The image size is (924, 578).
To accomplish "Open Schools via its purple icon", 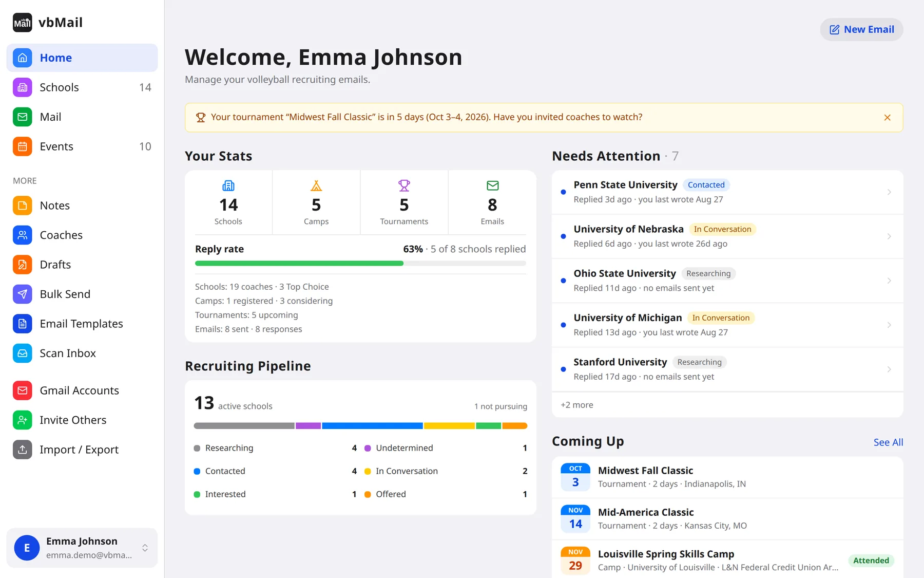I will coord(23,87).
